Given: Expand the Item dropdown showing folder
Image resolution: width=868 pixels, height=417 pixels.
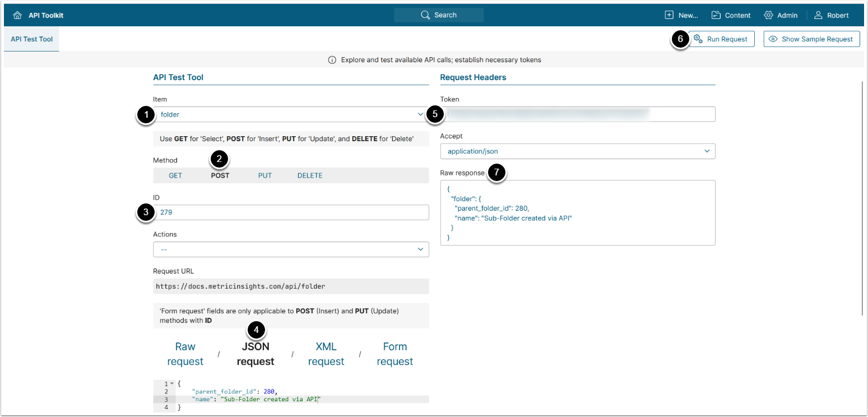Looking at the screenshot, I should (291, 114).
